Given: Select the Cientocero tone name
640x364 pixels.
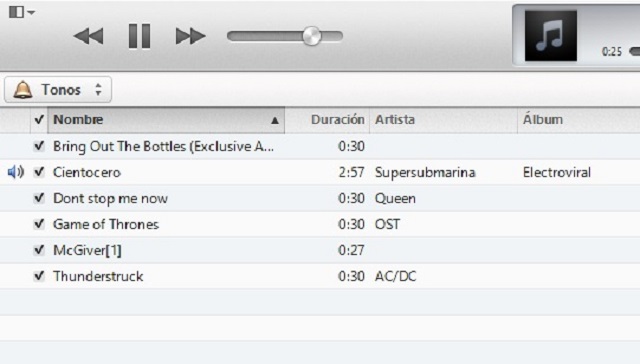Looking at the screenshot, I should (x=87, y=172).
